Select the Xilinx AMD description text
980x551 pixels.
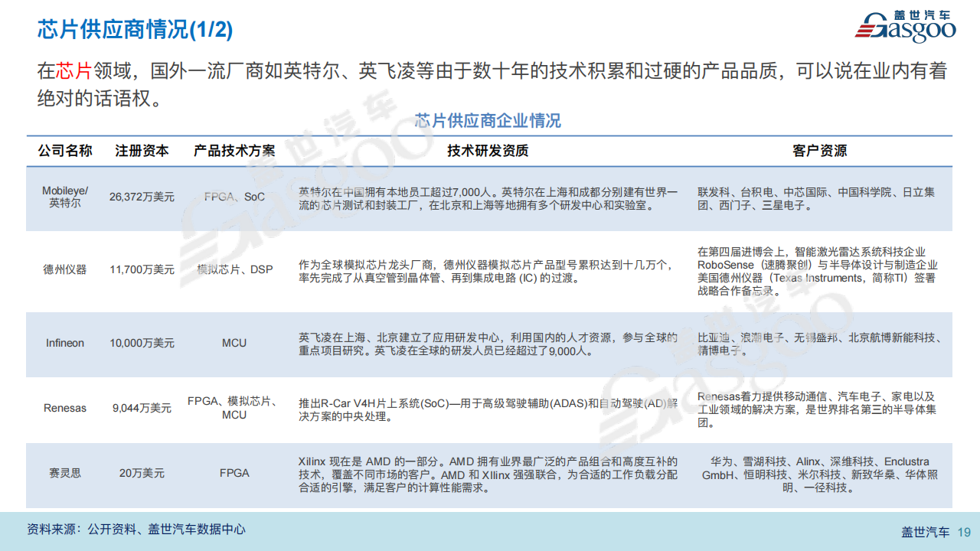488,474
